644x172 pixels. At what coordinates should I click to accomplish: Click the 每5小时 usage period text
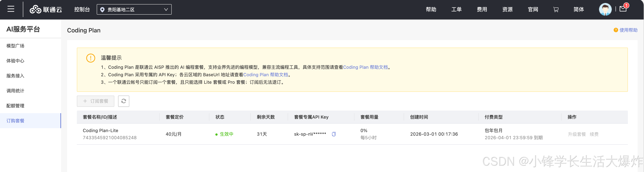pyautogui.click(x=368, y=138)
